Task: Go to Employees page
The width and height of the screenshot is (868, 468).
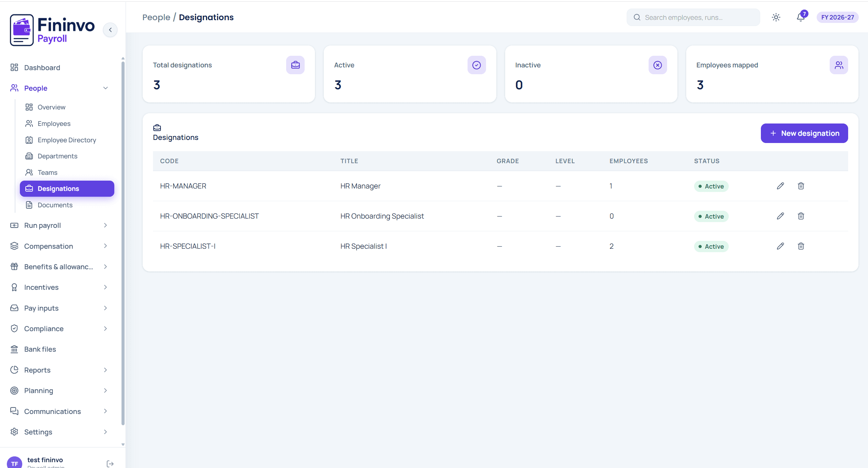Action: 67,123
